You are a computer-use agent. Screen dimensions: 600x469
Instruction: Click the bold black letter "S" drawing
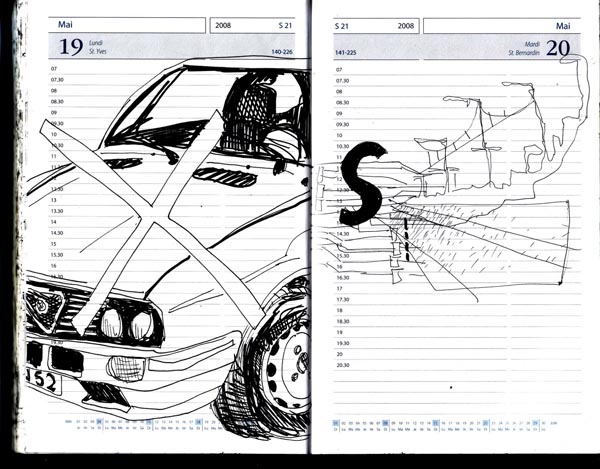362,183
